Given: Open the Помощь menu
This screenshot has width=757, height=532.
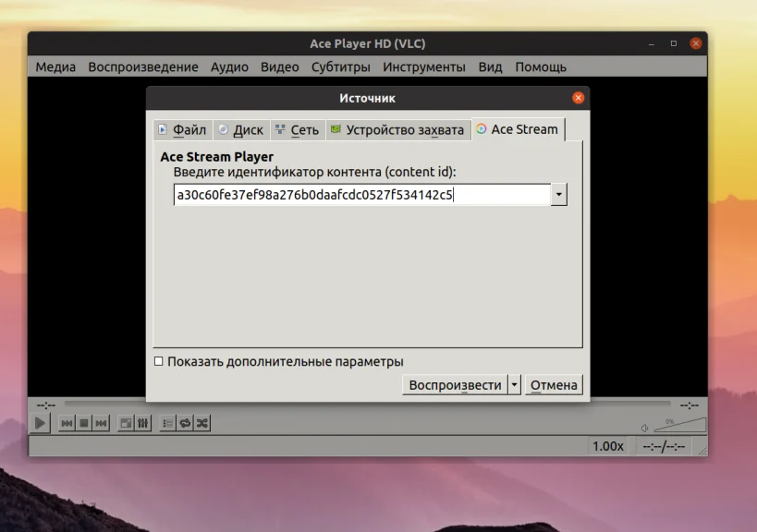Looking at the screenshot, I should pyautogui.click(x=540, y=66).
